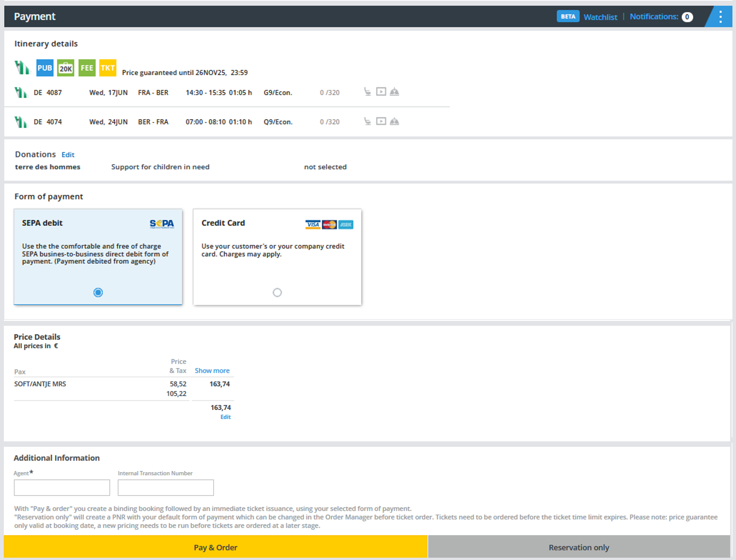Click seat icon for flight DE 4074
The width and height of the screenshot is (736, 560).
click(367, 121)
